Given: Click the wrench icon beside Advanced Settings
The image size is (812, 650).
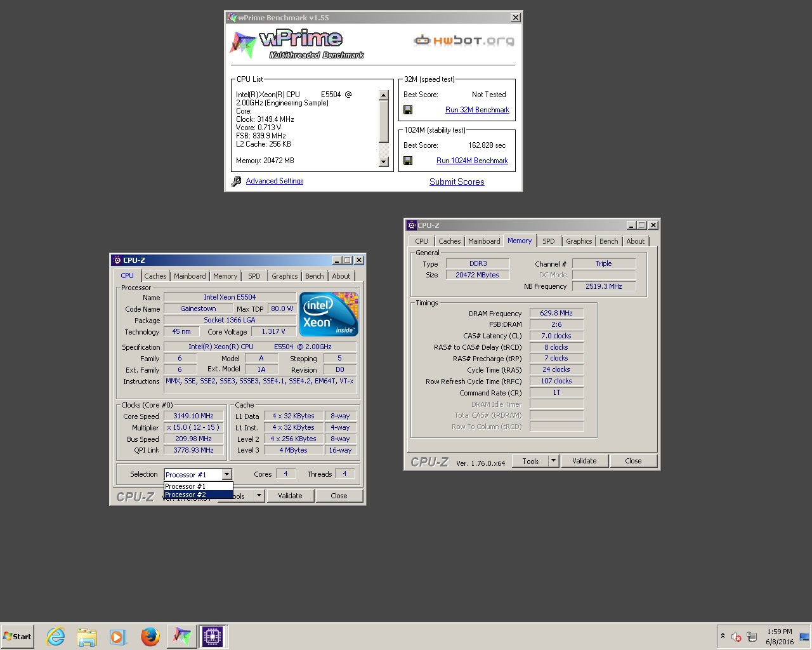Looking at the screenshot, I should (236, 182).
